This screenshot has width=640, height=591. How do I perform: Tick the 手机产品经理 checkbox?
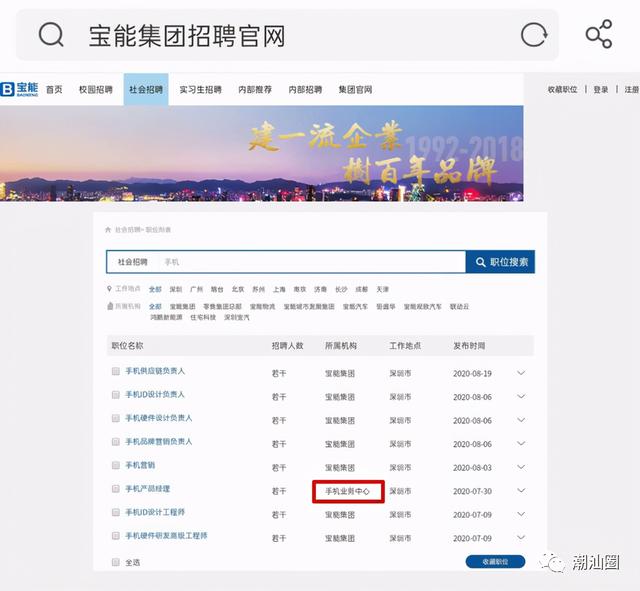(116, 490)
